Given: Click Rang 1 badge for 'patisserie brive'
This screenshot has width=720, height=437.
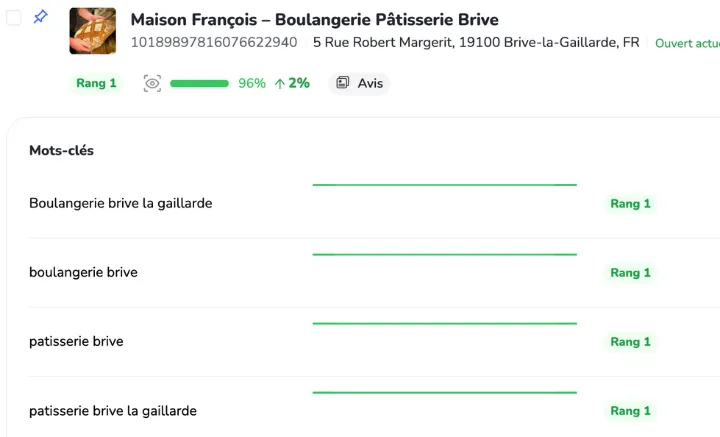Looking at the screenshot, I should tap(630, 341).
